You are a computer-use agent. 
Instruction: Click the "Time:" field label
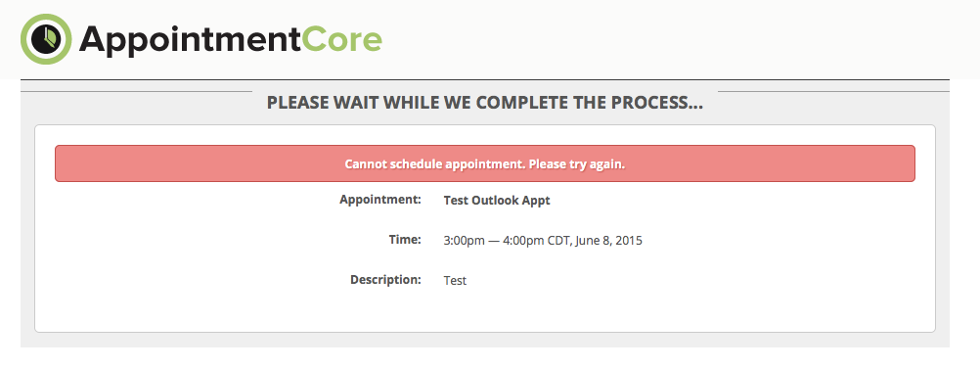405,240
